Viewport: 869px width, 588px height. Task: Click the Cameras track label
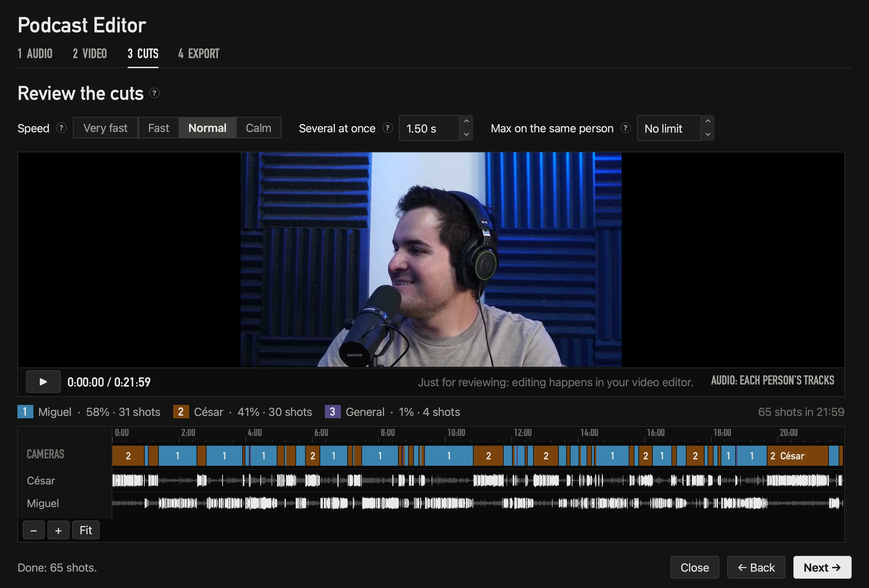45,454
